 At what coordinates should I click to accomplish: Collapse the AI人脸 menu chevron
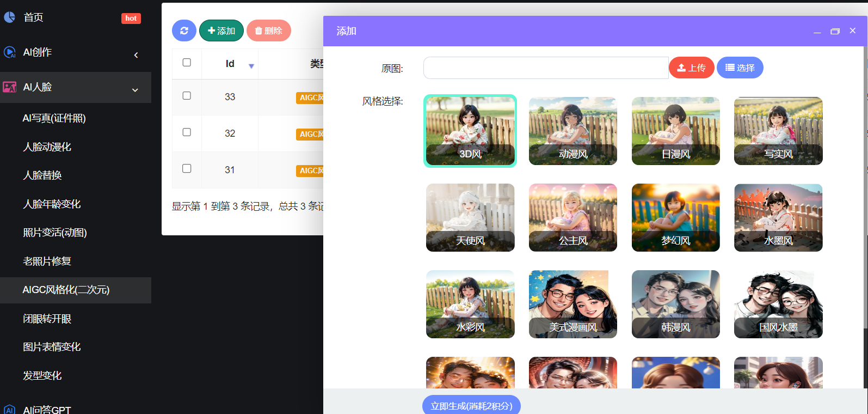(x=135, y=90)
